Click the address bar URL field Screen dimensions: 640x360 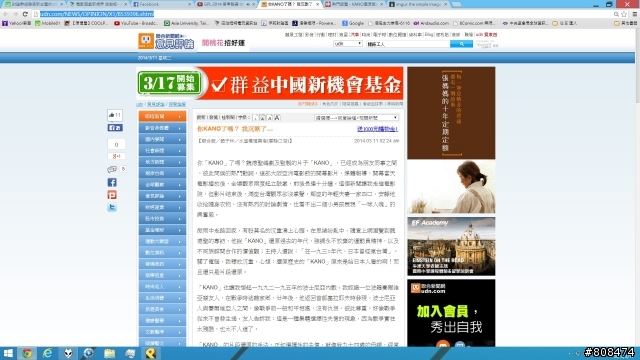(322, 14)
